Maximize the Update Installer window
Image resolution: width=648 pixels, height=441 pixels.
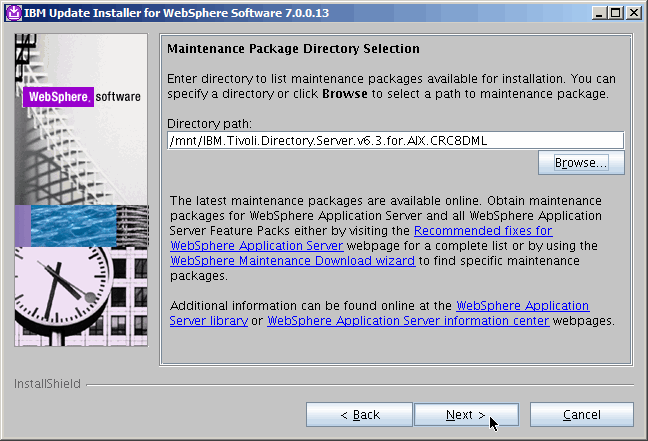click(x=615, y=12)
